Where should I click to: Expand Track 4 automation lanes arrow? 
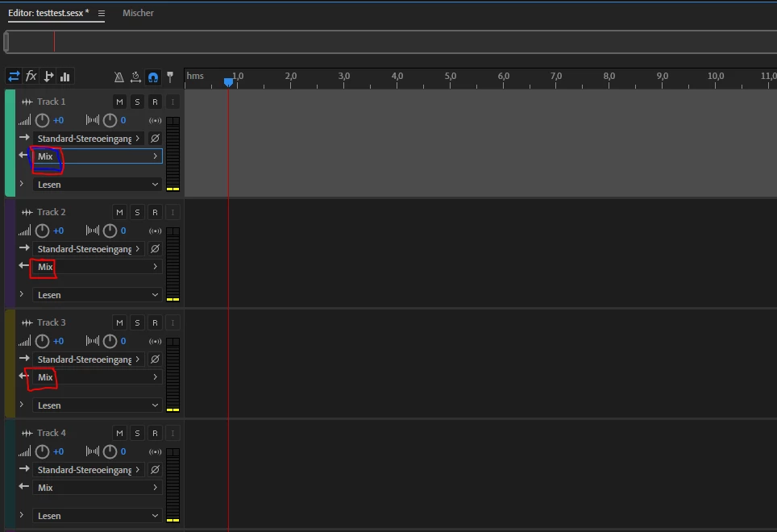(x=21, y=515)
